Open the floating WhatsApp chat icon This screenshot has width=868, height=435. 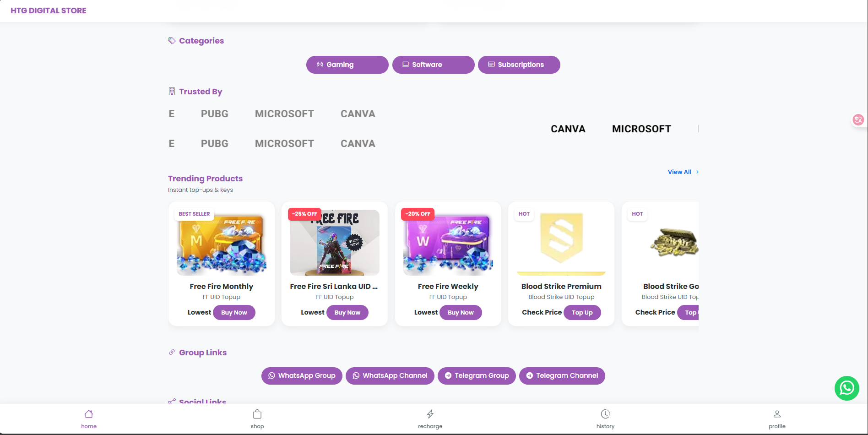pyautogui.click(x=846, y=388)
